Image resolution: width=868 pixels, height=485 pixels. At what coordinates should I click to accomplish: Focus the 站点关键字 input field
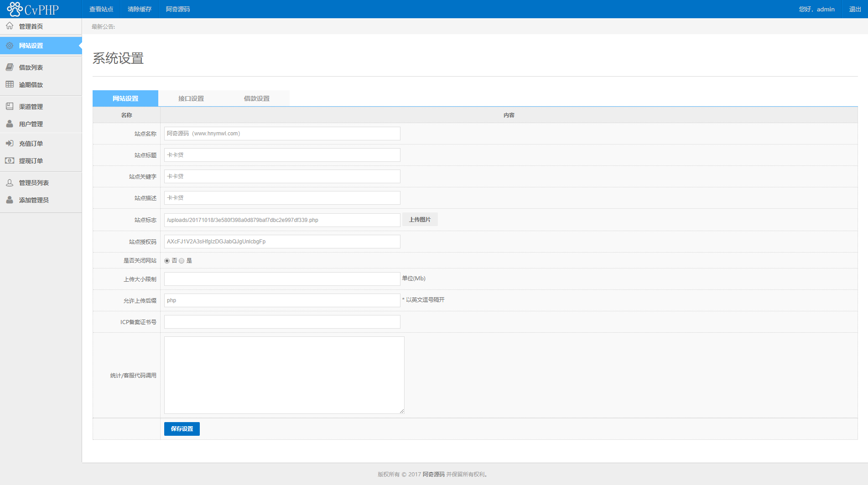tap(282, 176)
